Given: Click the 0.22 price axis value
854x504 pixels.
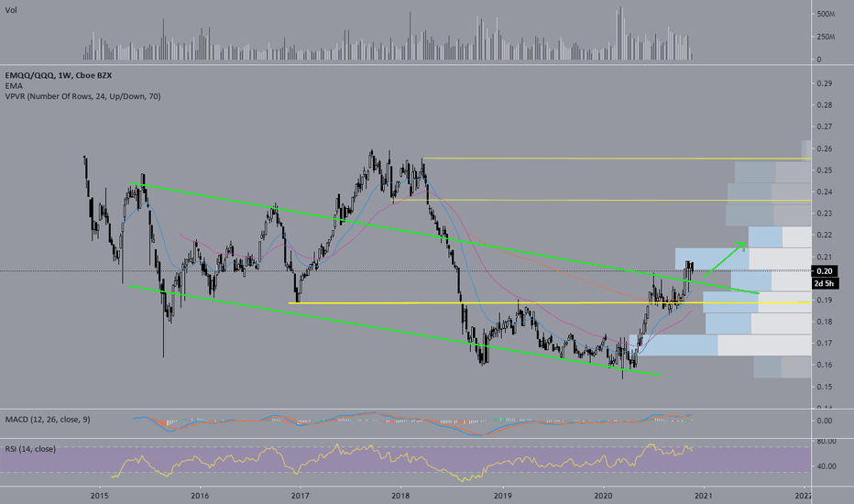Looking at the screenshot, I should 825,236.
